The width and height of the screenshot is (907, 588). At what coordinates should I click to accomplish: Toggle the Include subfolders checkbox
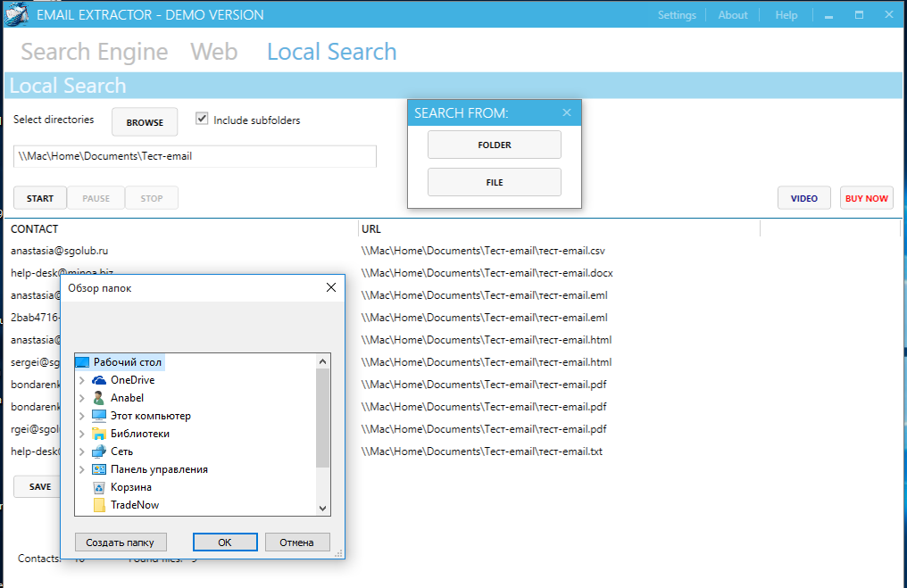tap(202, 119)
